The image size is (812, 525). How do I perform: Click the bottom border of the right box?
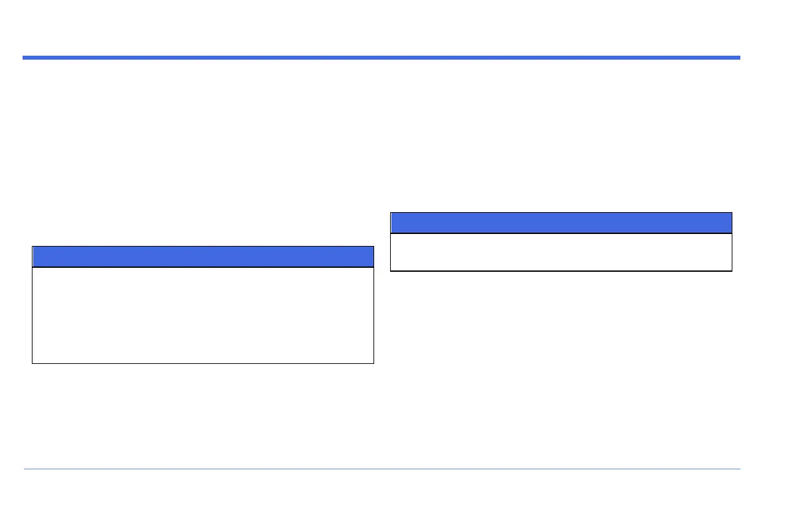click(x=561, y=270)
